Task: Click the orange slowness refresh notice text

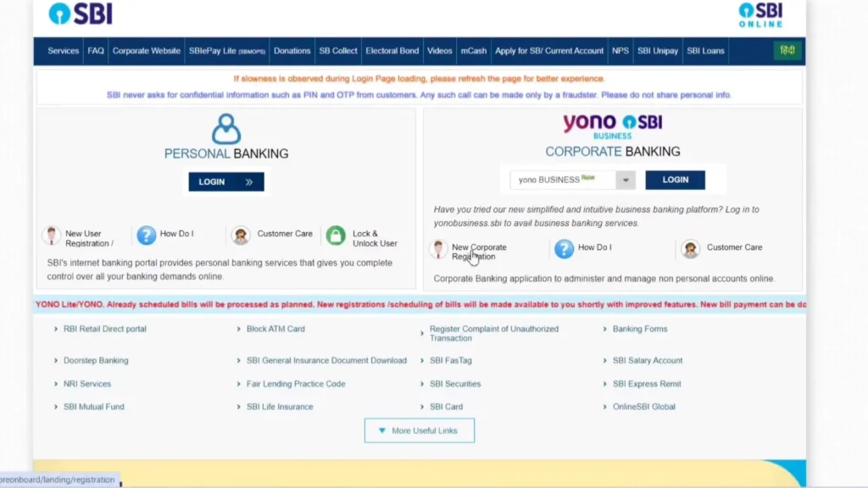Action: pyautogui.click(x=419, y=79)
